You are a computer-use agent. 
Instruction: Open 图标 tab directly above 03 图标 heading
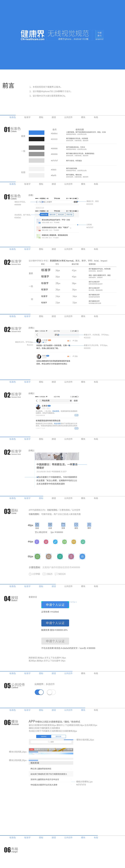click(x=41, y=498)
